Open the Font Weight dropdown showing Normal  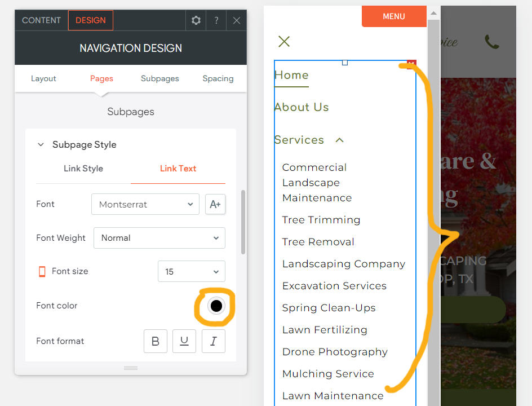(x=159, y=238)
